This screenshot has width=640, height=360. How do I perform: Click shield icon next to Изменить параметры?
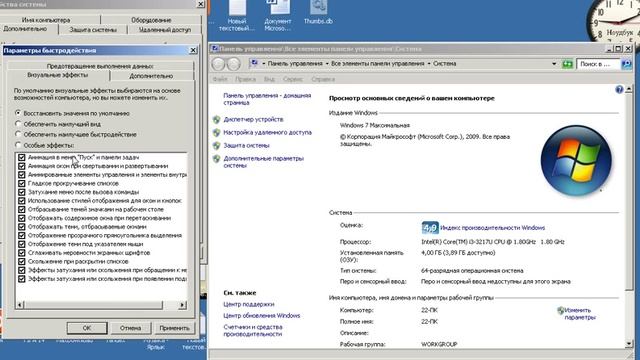[x=561, y=311]
